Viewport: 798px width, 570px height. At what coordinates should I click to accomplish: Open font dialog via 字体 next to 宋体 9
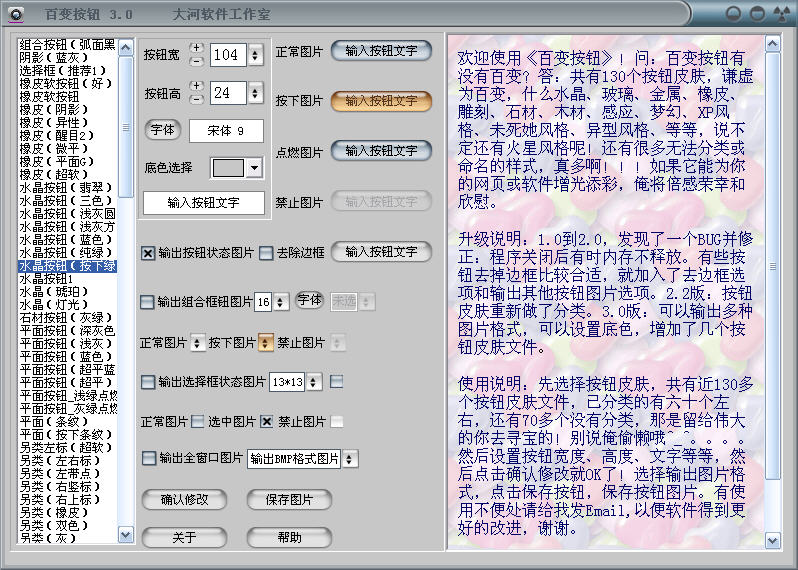(162, 130)
